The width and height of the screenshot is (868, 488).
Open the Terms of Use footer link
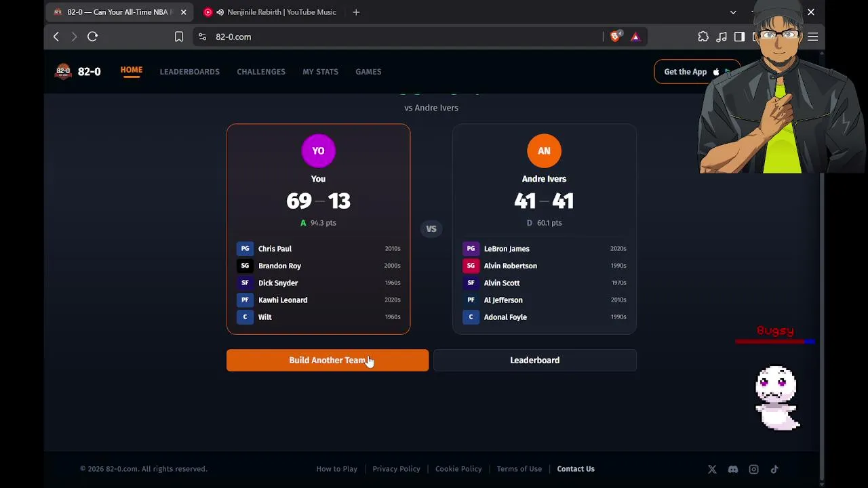pyautogui.click(x=519, y=469)
